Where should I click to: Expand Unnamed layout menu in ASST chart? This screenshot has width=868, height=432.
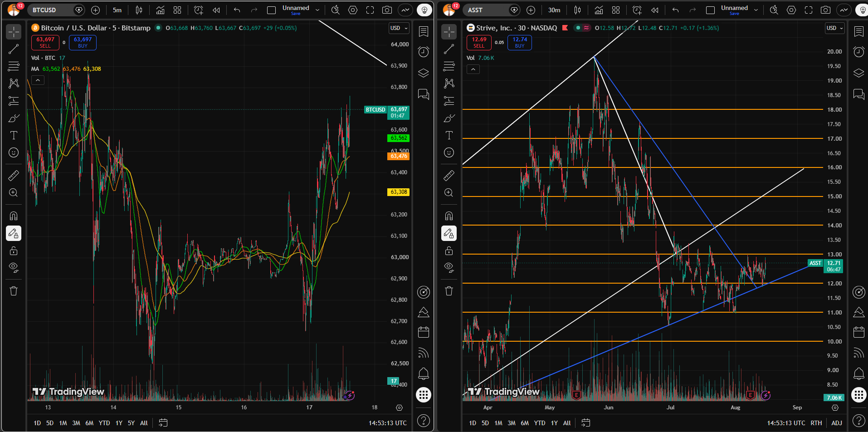click(756, 10)
